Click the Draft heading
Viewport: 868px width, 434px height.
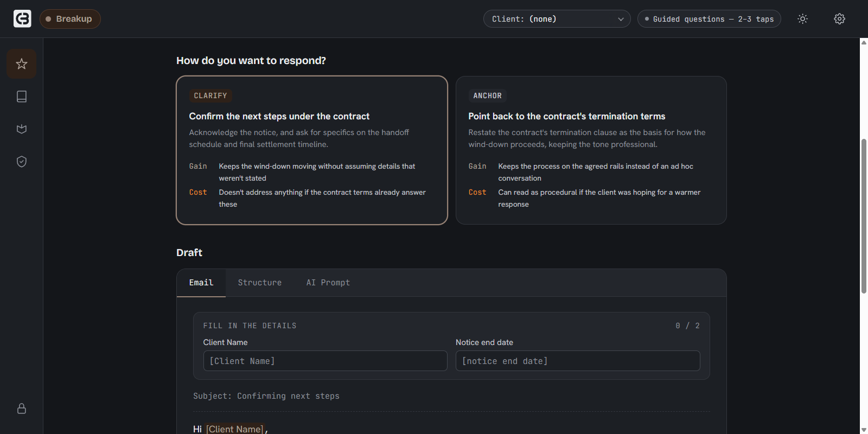click(189, 253)
